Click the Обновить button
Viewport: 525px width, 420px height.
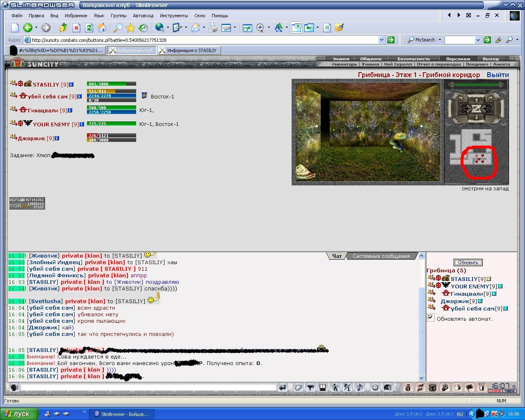(x=468, y=262)
